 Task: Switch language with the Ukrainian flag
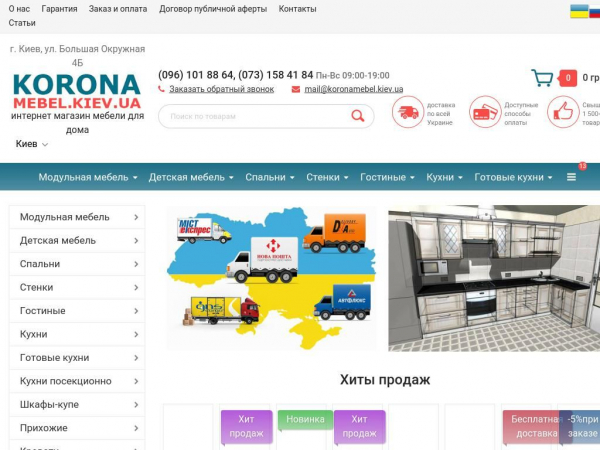(x=579, y=11)
